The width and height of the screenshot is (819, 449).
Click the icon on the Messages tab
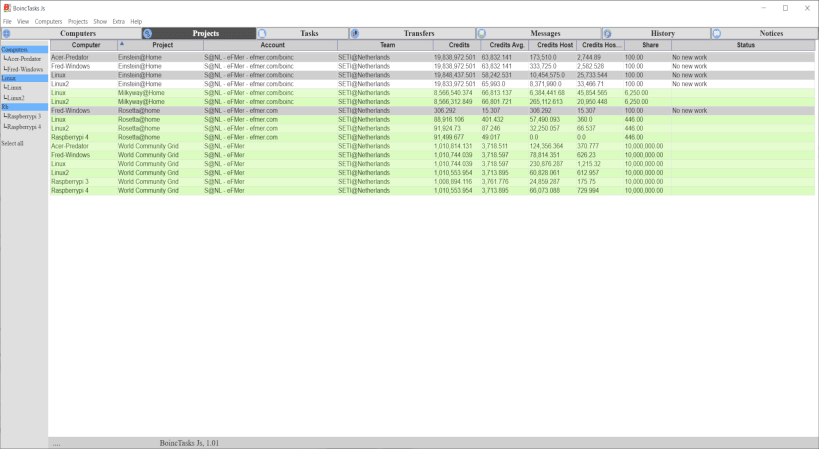pyautogui.click(x=482, y=33)
